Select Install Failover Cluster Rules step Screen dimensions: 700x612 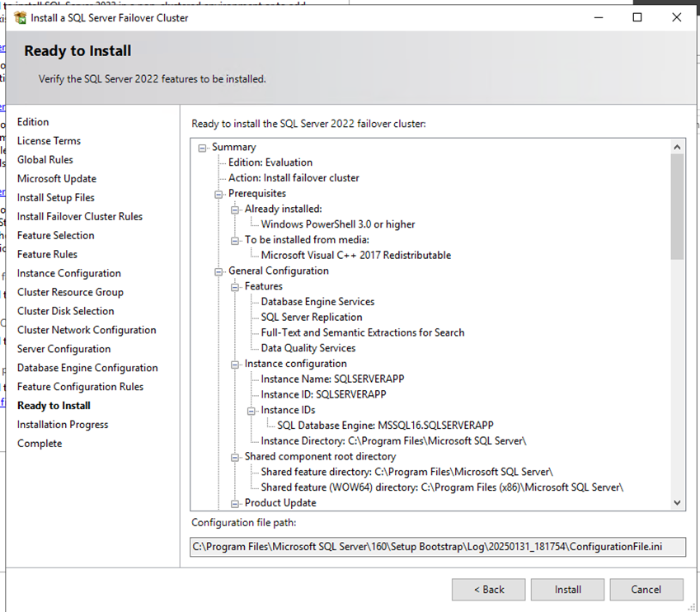(80, 216)
